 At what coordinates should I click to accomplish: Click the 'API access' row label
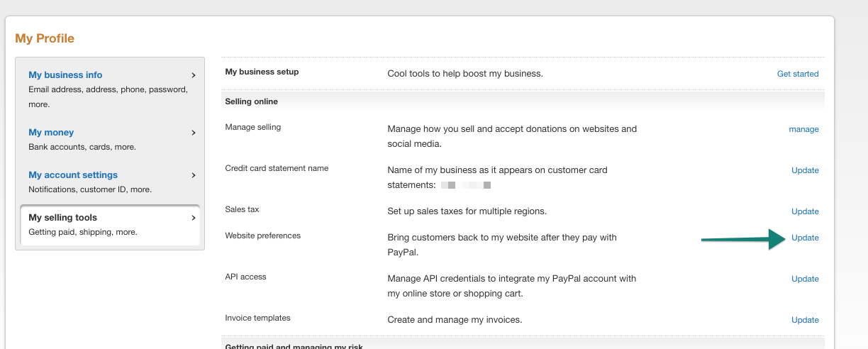245,277
